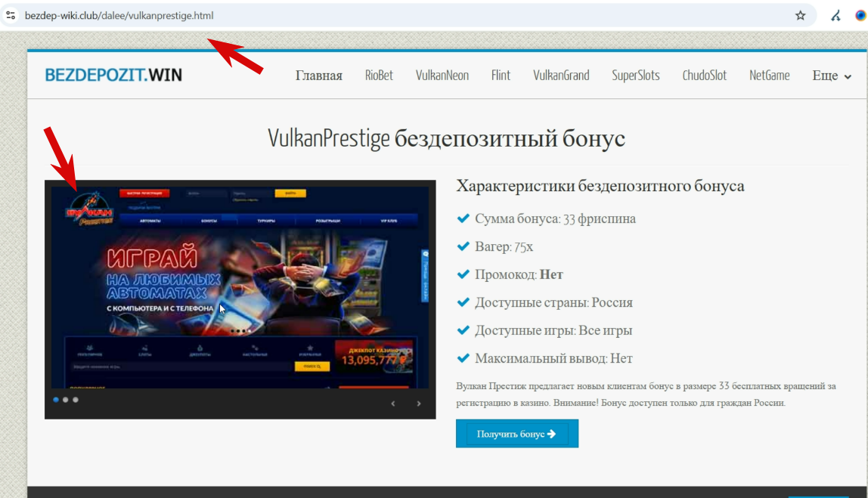This screenshot has height=498, width=868.
Task: Open the RioBet menu item
Action: click(x=379, y=76)
